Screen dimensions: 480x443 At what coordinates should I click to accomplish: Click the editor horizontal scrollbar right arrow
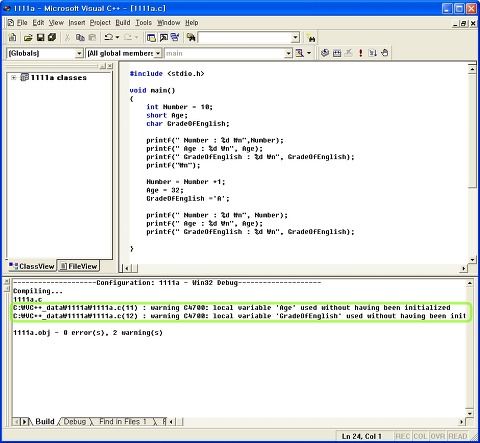pos(464,268)
